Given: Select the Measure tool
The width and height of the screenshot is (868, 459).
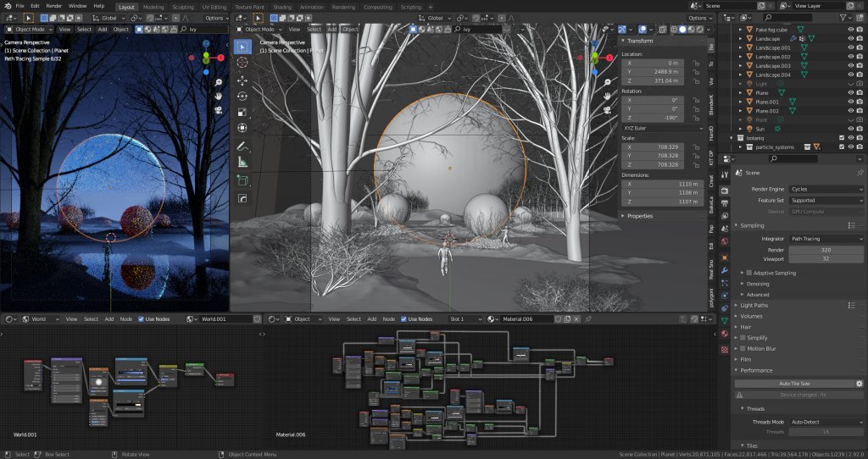Looking at the screenshot, I should [x=242, y=162].
